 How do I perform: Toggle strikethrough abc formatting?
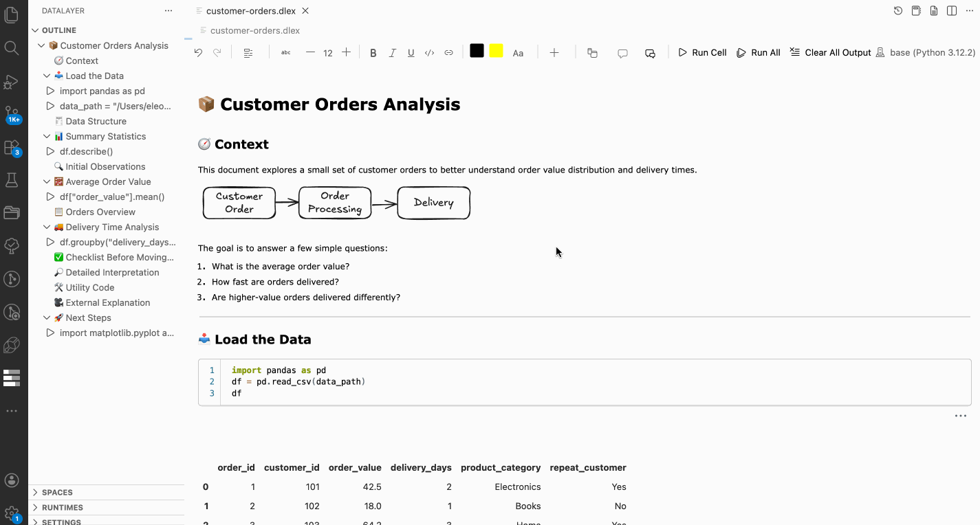(x=286, y=53)
